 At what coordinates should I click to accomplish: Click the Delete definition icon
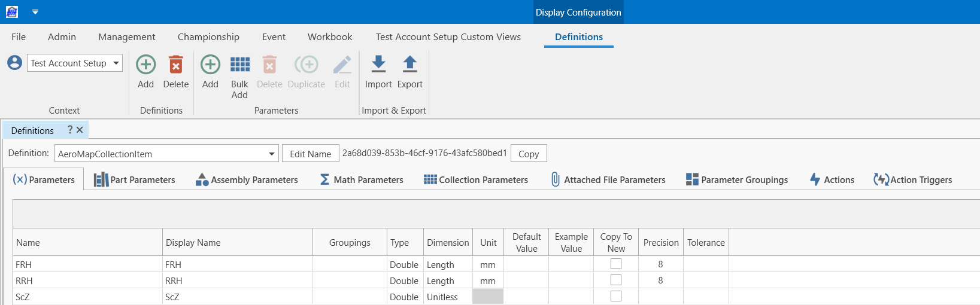point(175,65)
